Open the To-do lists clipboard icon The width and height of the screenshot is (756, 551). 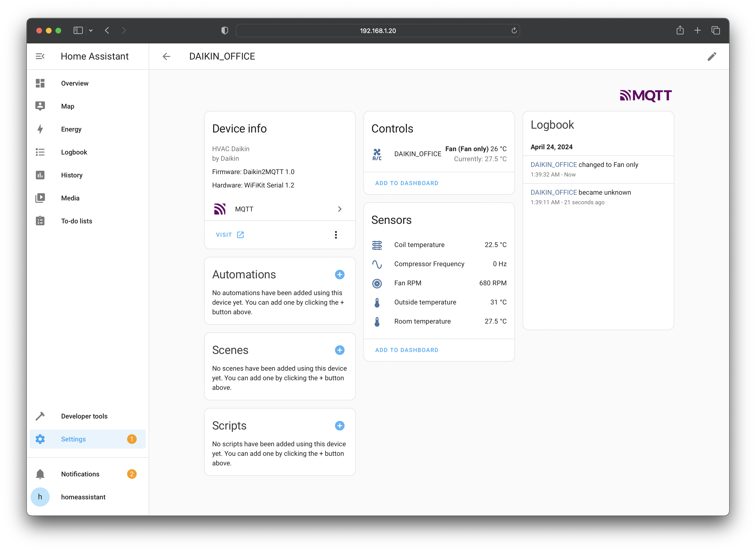40,221
